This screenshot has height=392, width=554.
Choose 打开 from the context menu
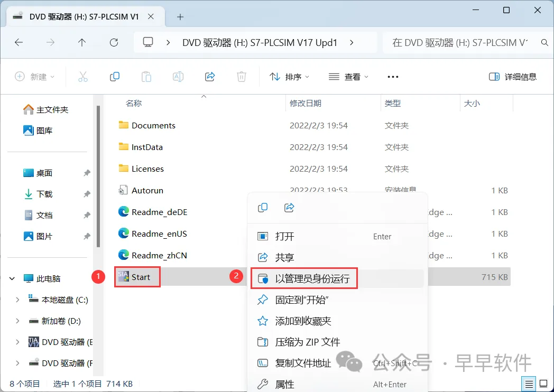coord(337,236)
